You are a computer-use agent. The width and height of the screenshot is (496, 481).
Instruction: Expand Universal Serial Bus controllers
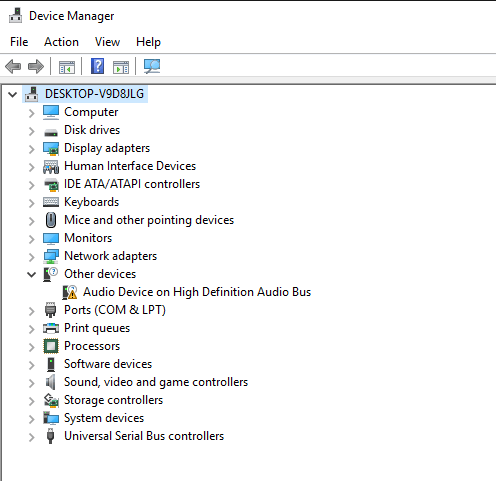[x=32, y=437]
